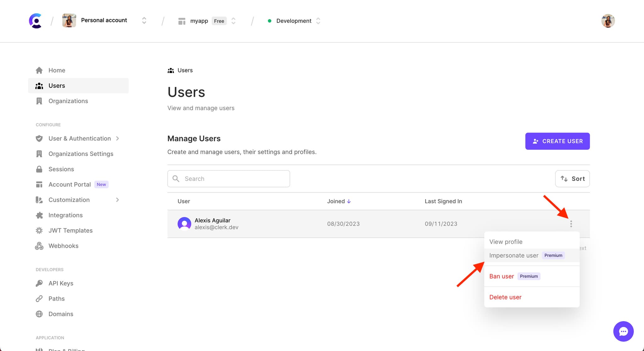Viewport: 644px width, 351px height.
Task: Click the Search users input field
Action: pos(229,179)
